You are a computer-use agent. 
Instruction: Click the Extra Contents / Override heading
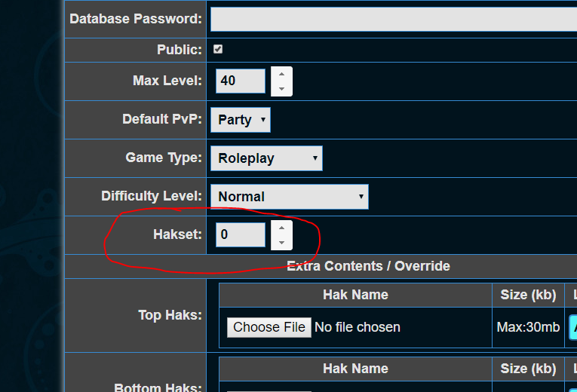[x=368, y=266]
